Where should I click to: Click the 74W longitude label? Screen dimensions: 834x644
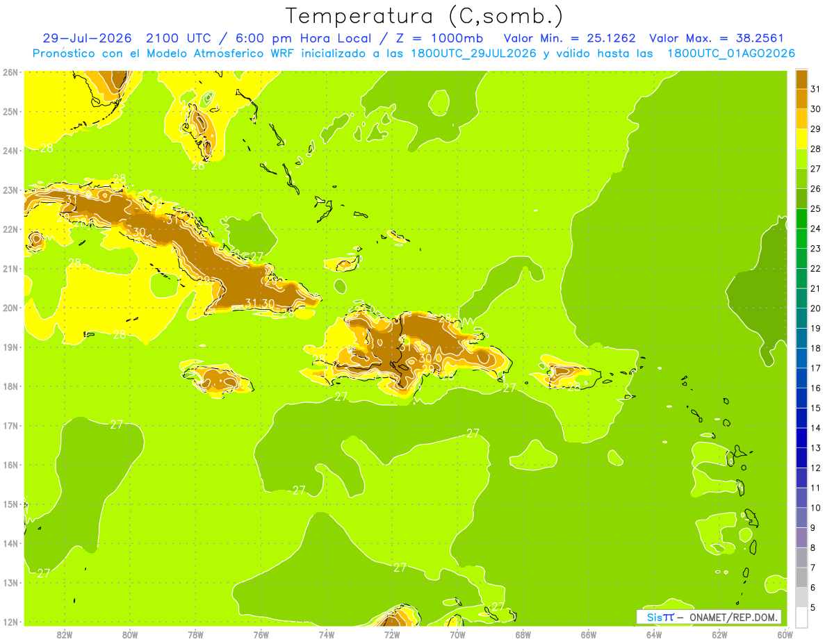tap(326, 634)
